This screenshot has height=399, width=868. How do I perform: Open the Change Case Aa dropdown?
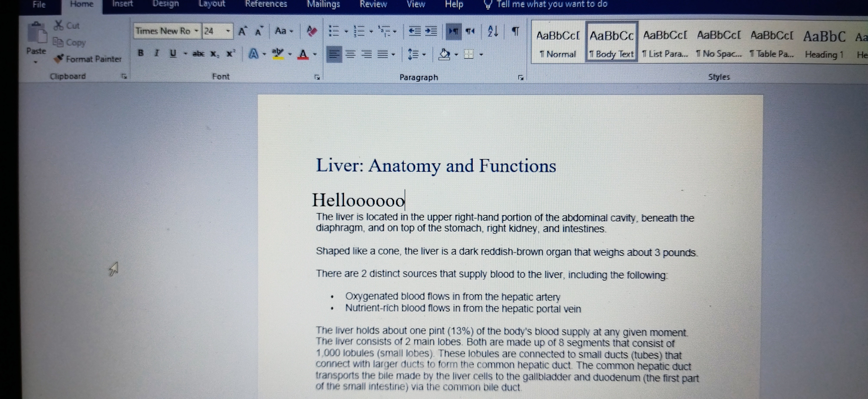tap(284, 31)
